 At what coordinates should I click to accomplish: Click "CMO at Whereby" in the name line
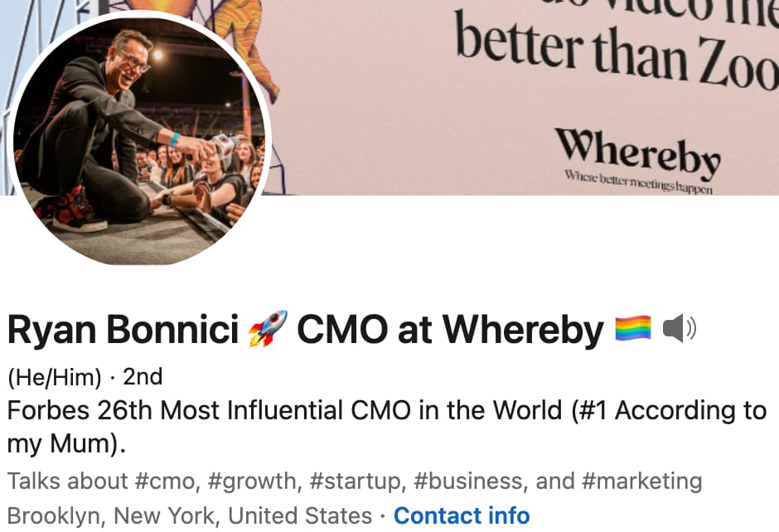click(x=450, y=330)
